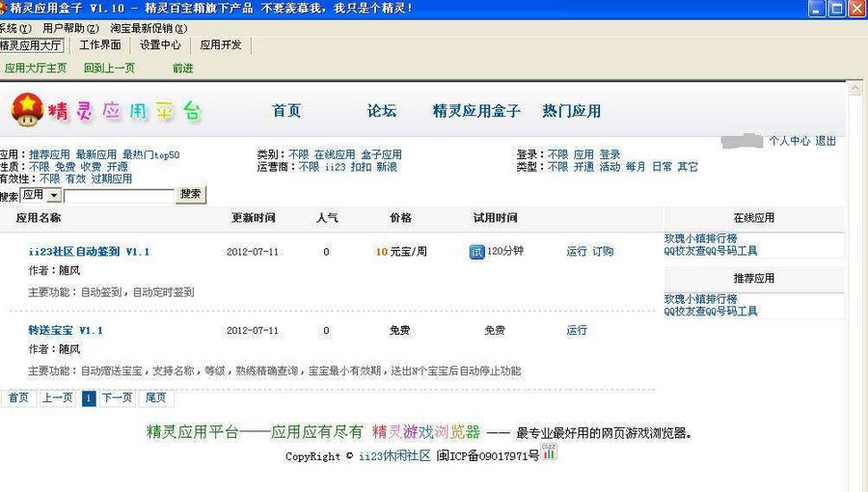
Task: Go to 应用大厅主页
Action: [36, 68]
